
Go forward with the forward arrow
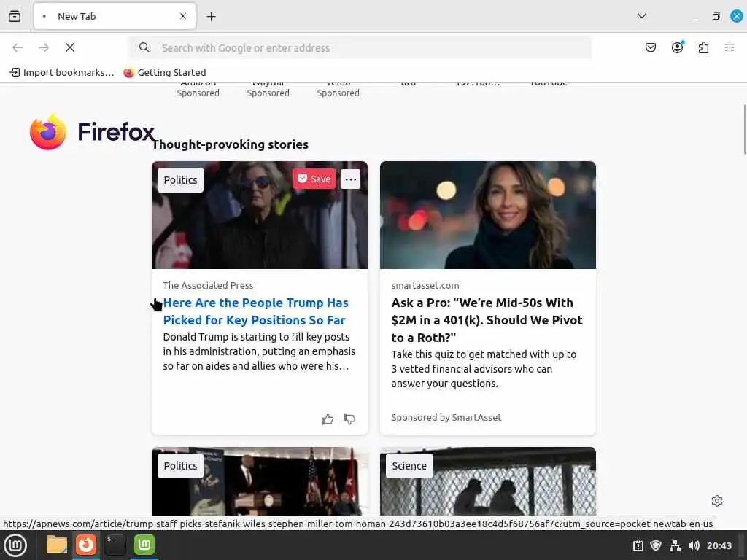[x=43, y=47]
